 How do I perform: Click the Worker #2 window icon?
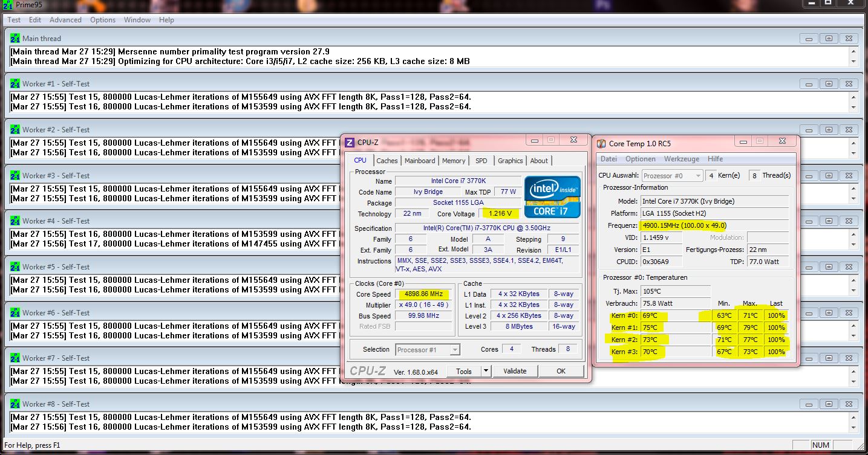[15, 129]
